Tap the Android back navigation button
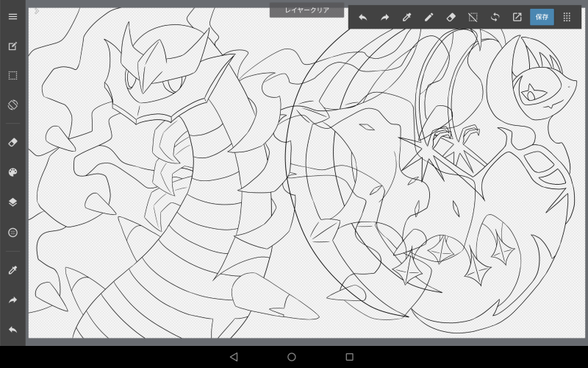Screen dimensions: 588x368 coord(234,357)
